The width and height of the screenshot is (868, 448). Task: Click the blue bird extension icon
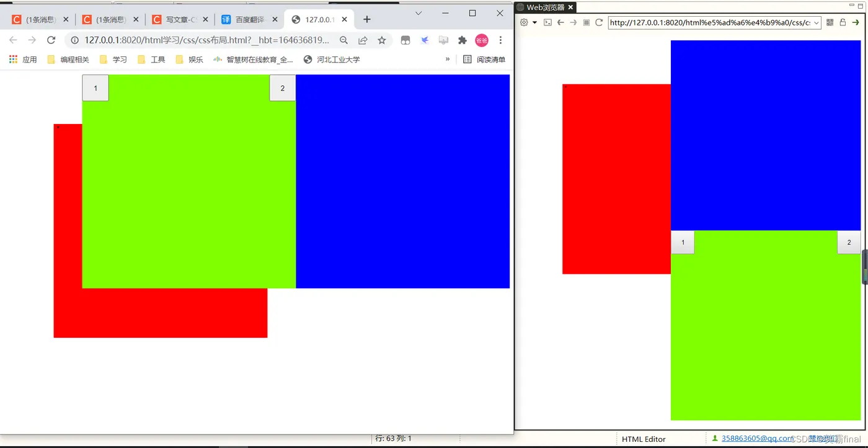coord(425,40)
